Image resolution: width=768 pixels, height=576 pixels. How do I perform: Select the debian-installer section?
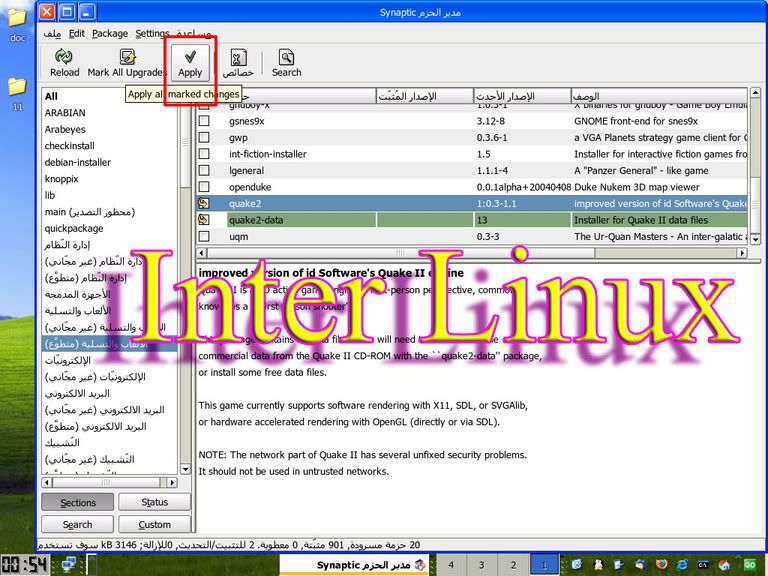[x=110, y=162]
